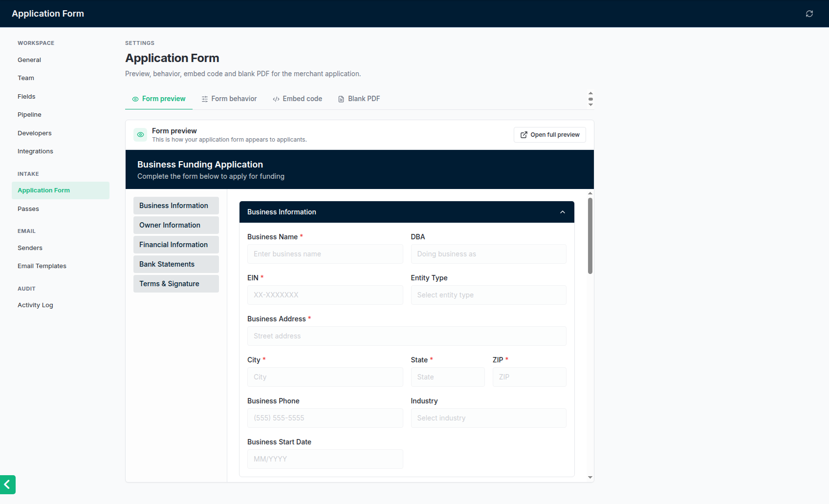The height and width of the screenshot is (504, 829).
Task: Click the eye icon on Form preview tab
Action: (x=135, y=99)
